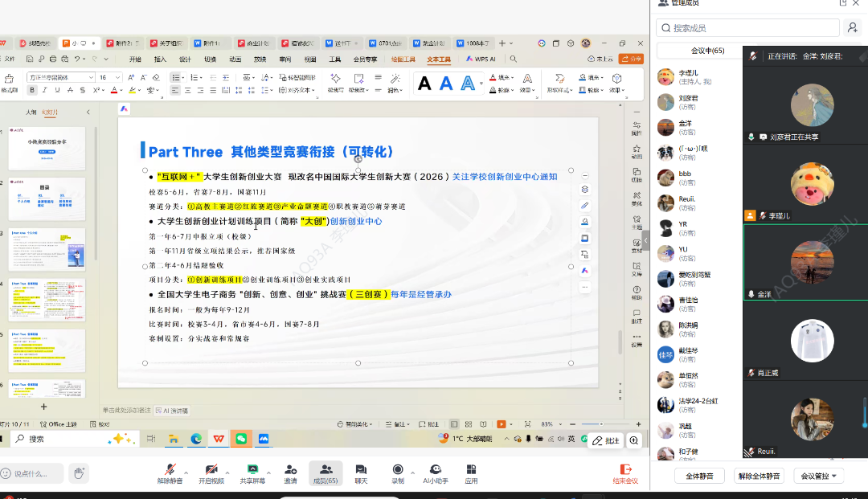Screen dimensions: 868x499
Task: Open the 聊天 chat icon
Action: [361, 470]
